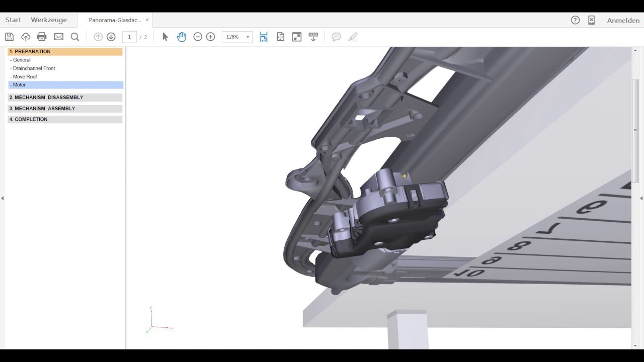644x362 pixels.
Task: Activate the hand pan tool
Action: [182, 37]
